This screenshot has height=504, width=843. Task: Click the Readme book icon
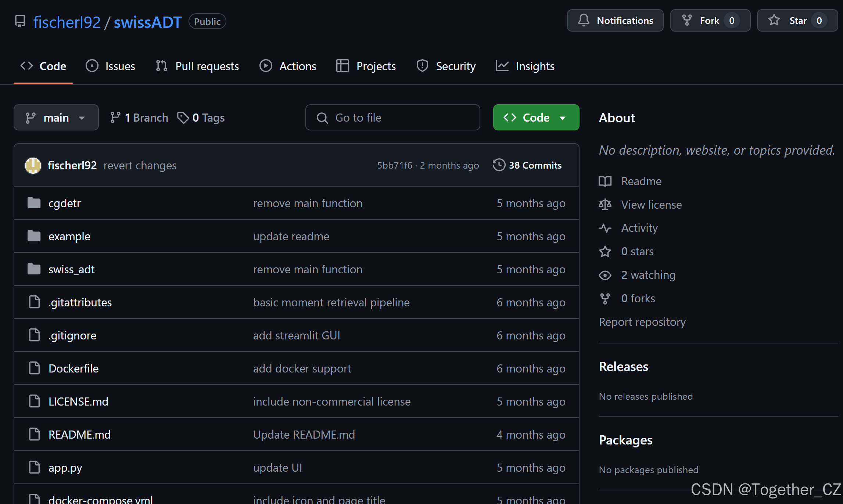[x=605, y=181]
